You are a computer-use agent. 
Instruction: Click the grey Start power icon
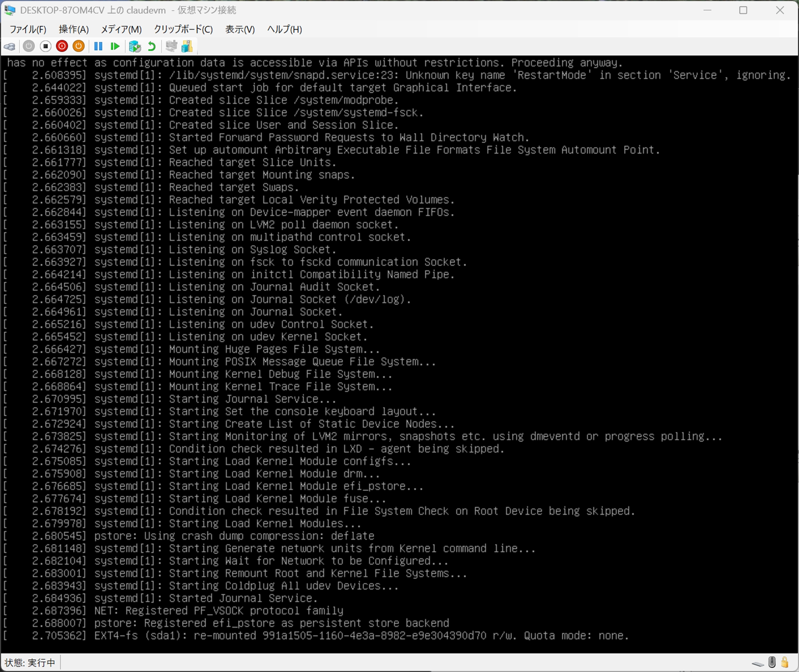pos(29,46)
